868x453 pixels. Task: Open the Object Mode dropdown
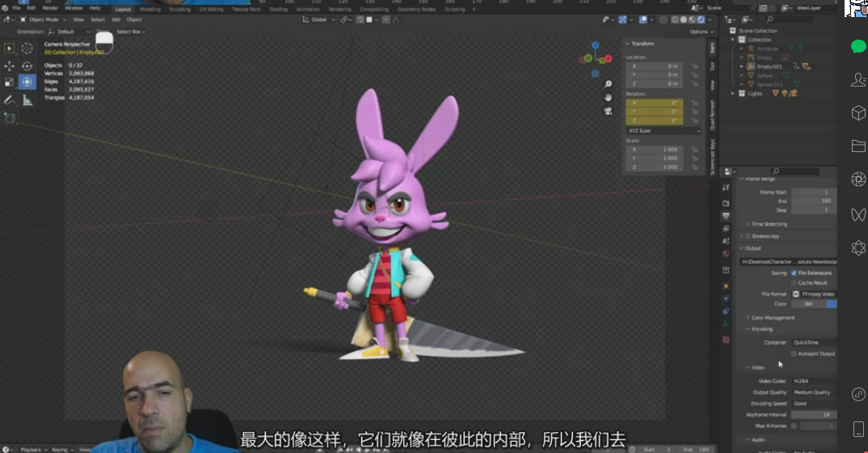coord(43,19)
